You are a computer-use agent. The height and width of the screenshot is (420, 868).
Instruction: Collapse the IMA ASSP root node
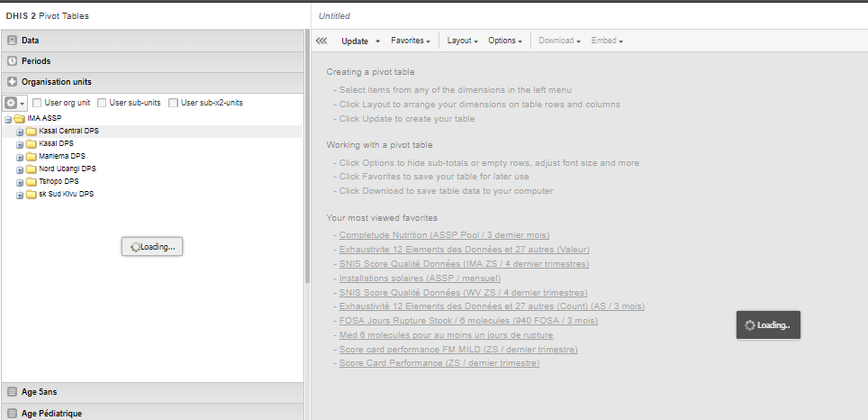click(x=8, y=119)
